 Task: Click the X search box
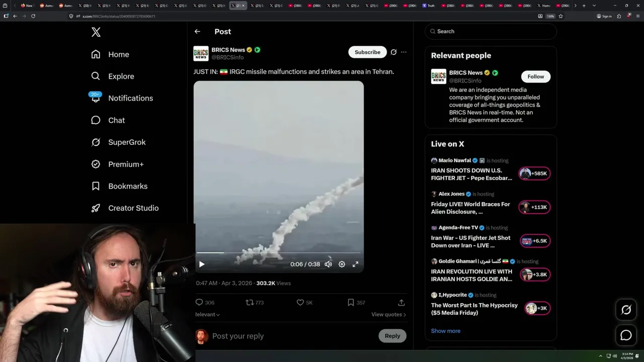491,31
